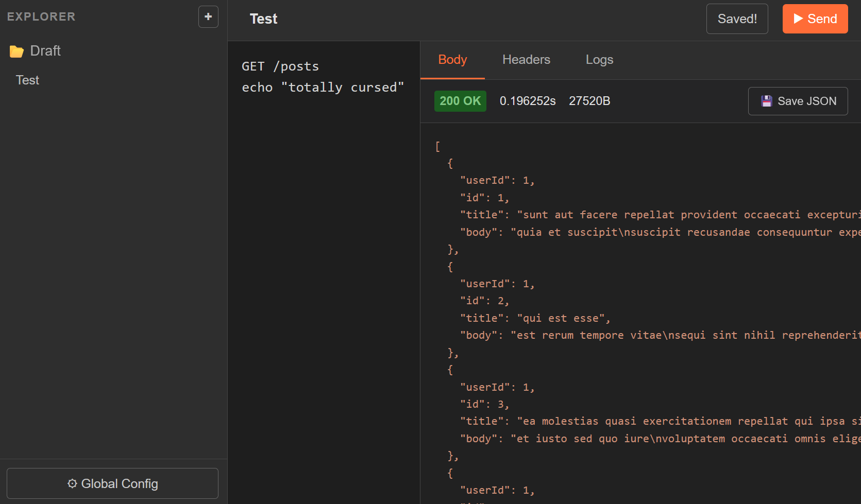Viewport: 861px width, 504px height.
Task: Click the yellow Draft folder icon
Action: [x=16, y=51]
